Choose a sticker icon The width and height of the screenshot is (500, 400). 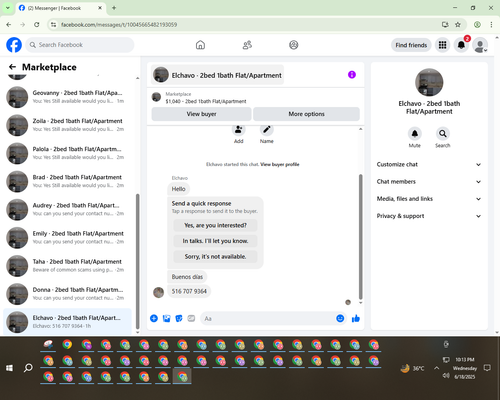tap(179, 319)
